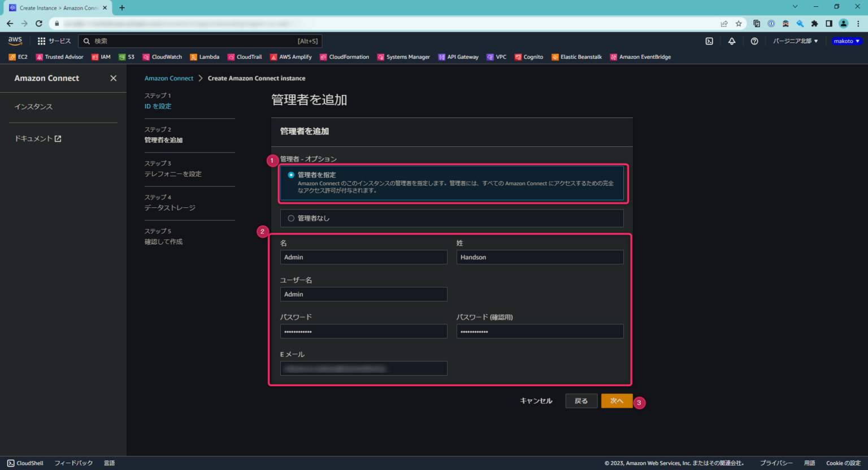Viewport: 868px width, 470px height.
Task: Open the makoto account dropdown
Action: [x=846, y=41]
